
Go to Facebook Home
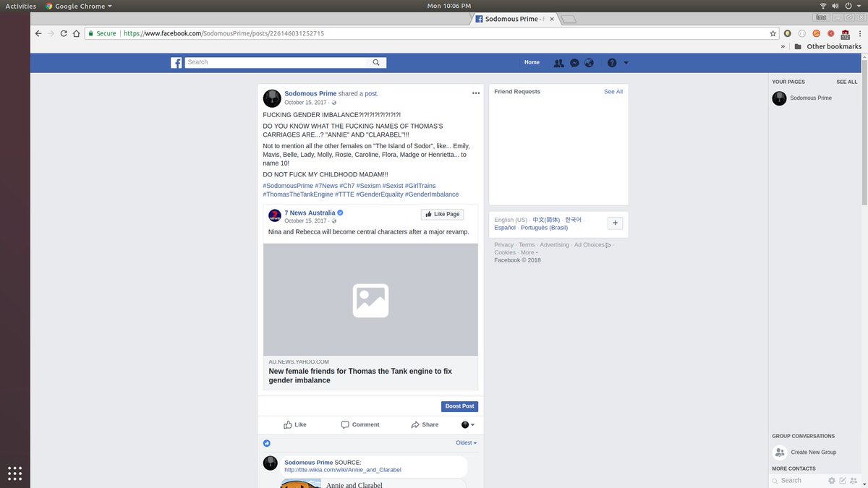532,63
